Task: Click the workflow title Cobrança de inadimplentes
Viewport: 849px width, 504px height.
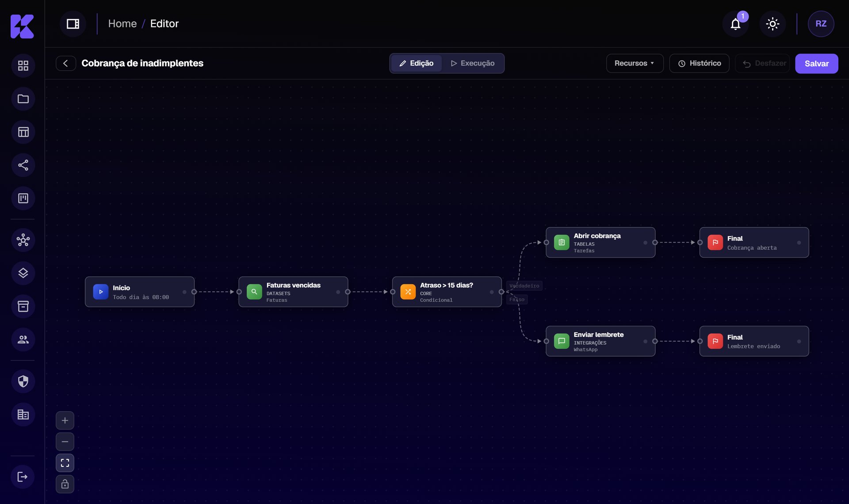Action: pos(142,63)
